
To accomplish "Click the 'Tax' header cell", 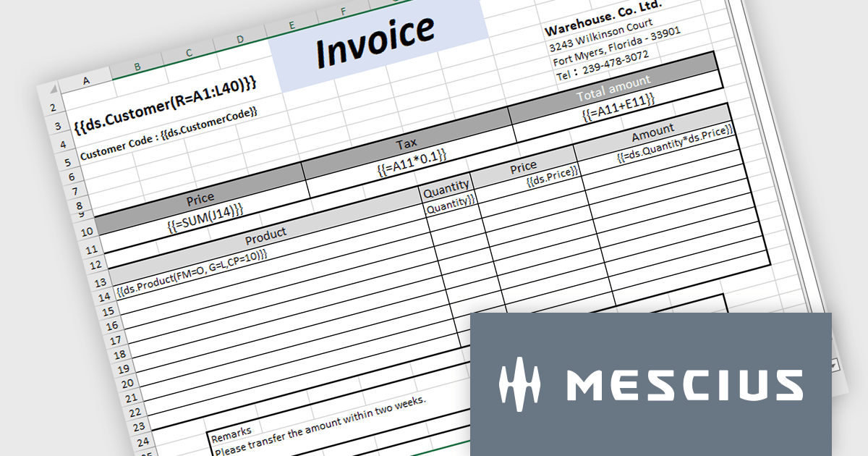I will pyautogui.click(x=407, y=143).
